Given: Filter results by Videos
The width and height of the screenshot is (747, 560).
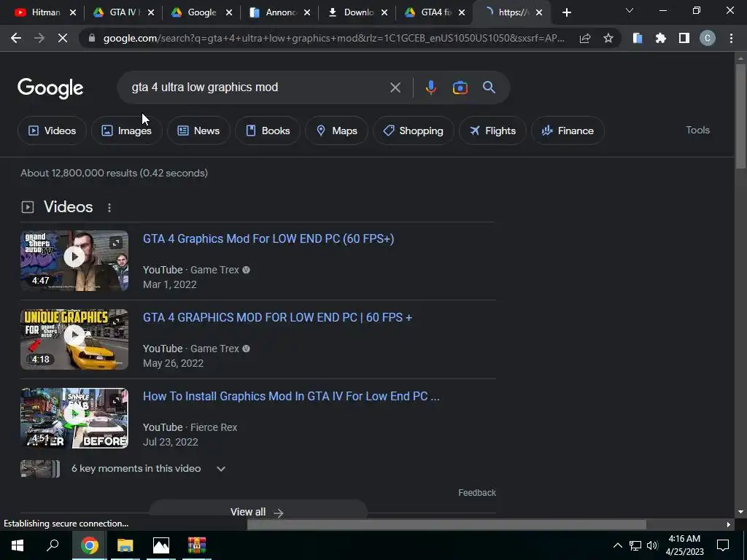Looking at the screenshot, I should click(53, 131).
